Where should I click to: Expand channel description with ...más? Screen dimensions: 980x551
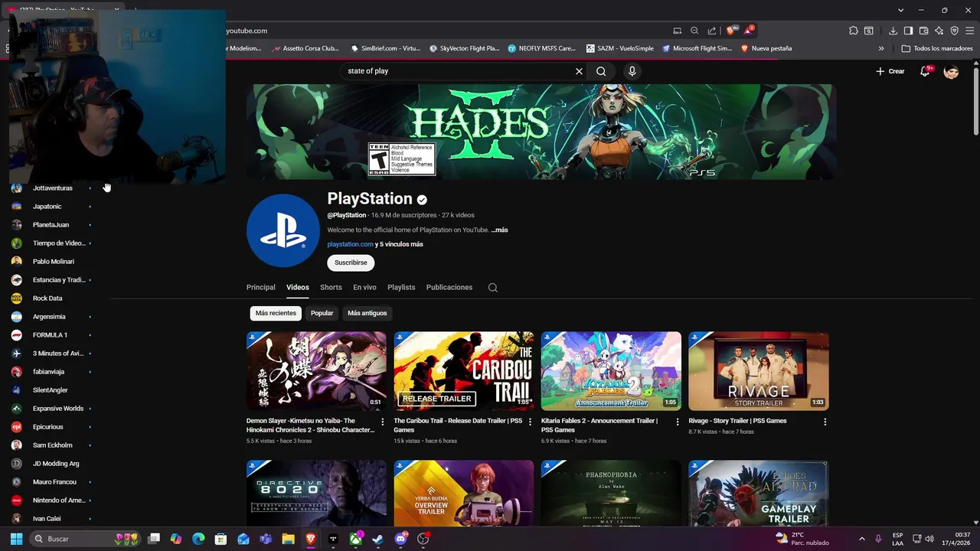click(499, 230)
